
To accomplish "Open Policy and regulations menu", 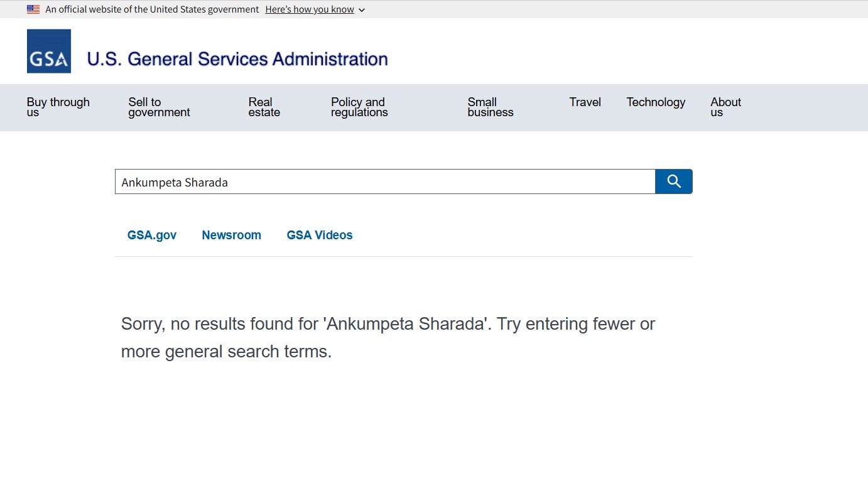I will coord(359,107).
